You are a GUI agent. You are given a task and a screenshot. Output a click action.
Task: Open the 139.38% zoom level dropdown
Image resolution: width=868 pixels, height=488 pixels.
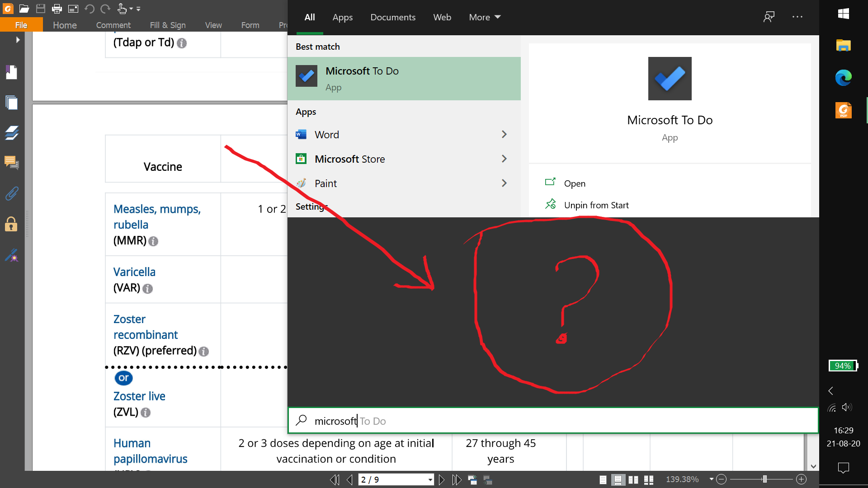pyautogui.click(x=711, y=479)
